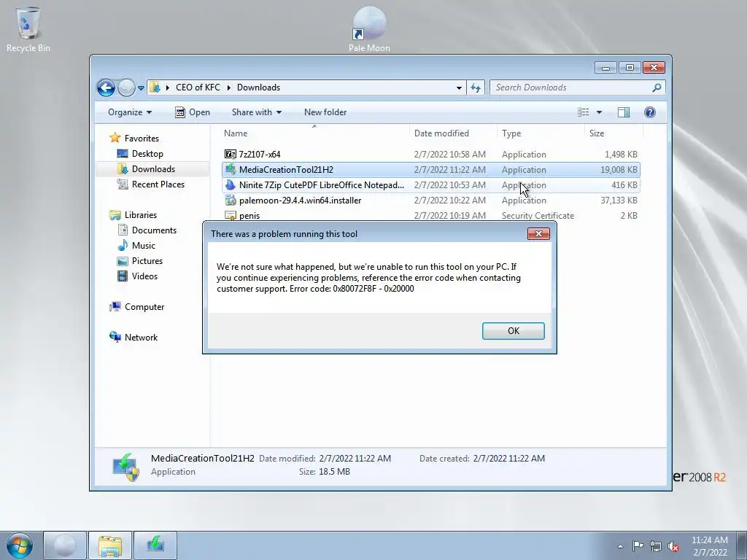Viewport: 747px width, 560px height.
Task: Open the Documents library
Action: pyautogui.click(x=154, y=230)
